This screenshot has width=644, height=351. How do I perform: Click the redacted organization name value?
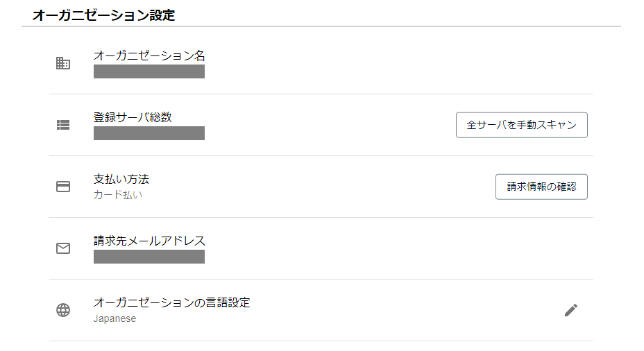coord(149,71)
